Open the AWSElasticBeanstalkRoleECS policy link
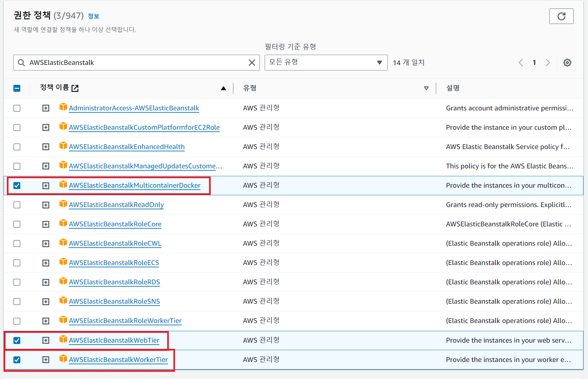 point(114,263)
